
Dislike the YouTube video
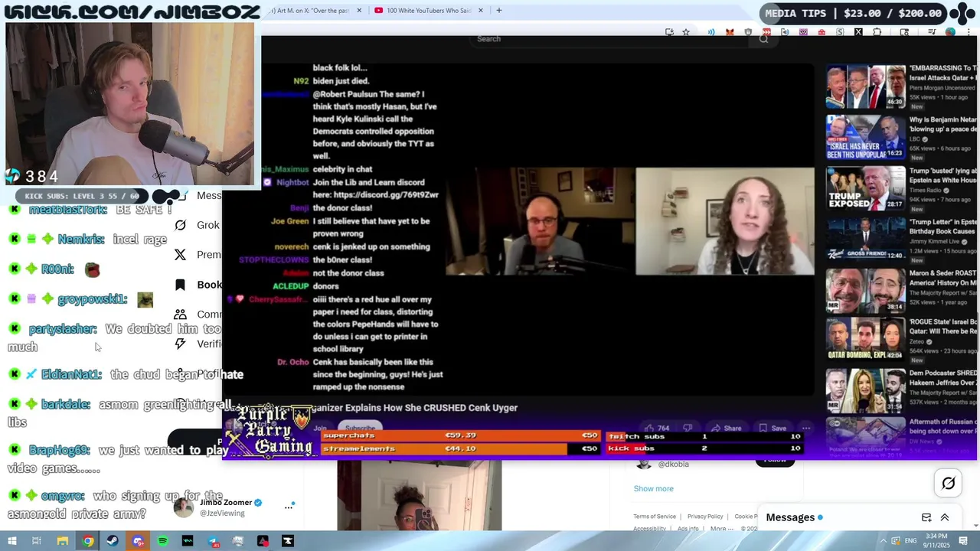(x=688, y=429)
